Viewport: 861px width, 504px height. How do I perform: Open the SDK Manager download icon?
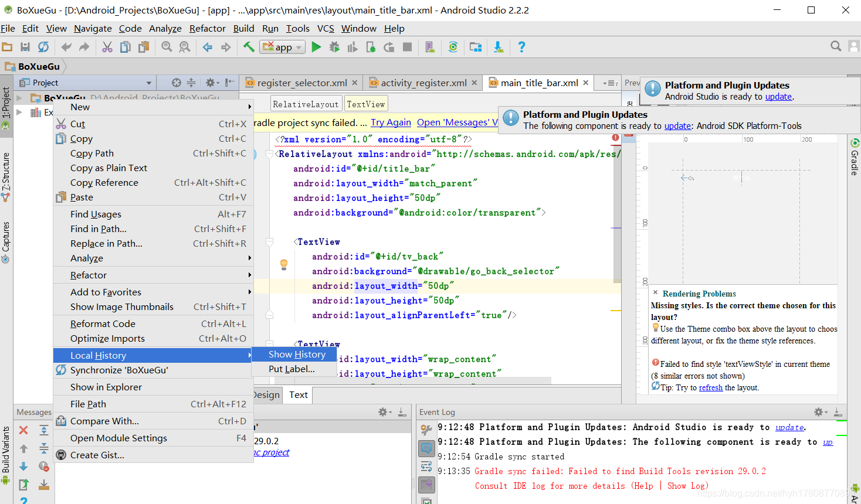tap(499, 47)
